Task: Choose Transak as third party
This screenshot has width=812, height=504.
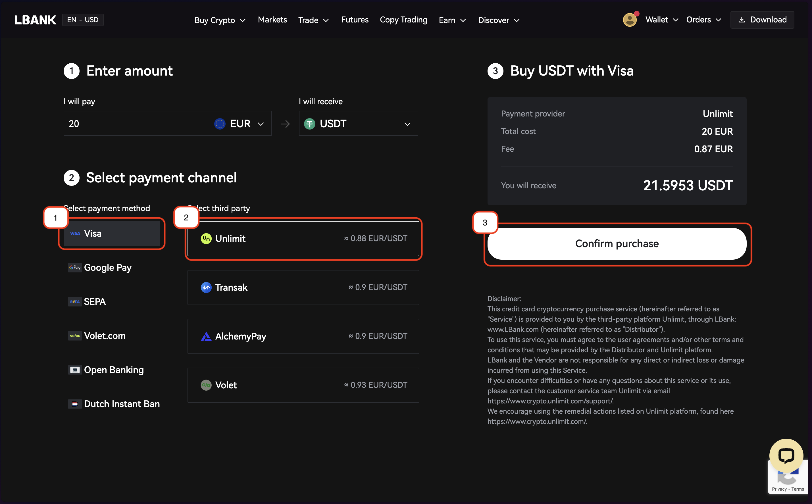Action: 303,287
